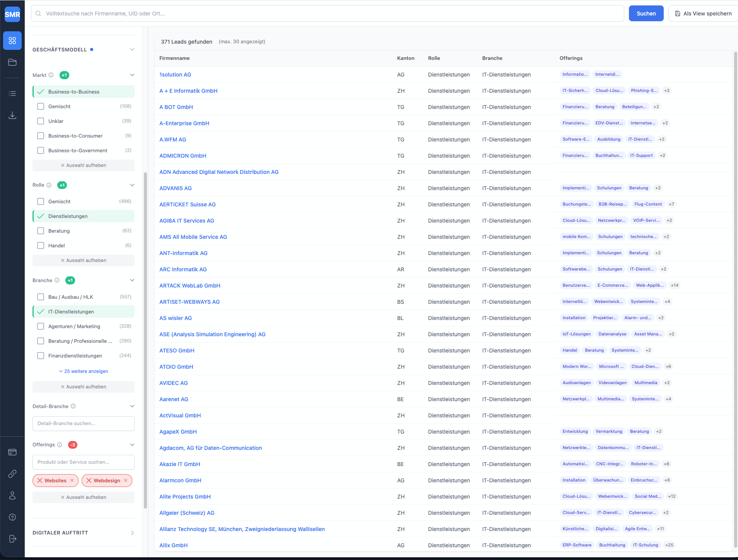
Task: Check the Beratung role filter
Action: coord(41,231)
